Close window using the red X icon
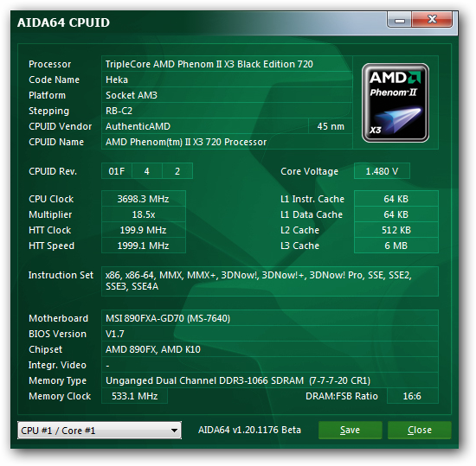 point(432,19)
